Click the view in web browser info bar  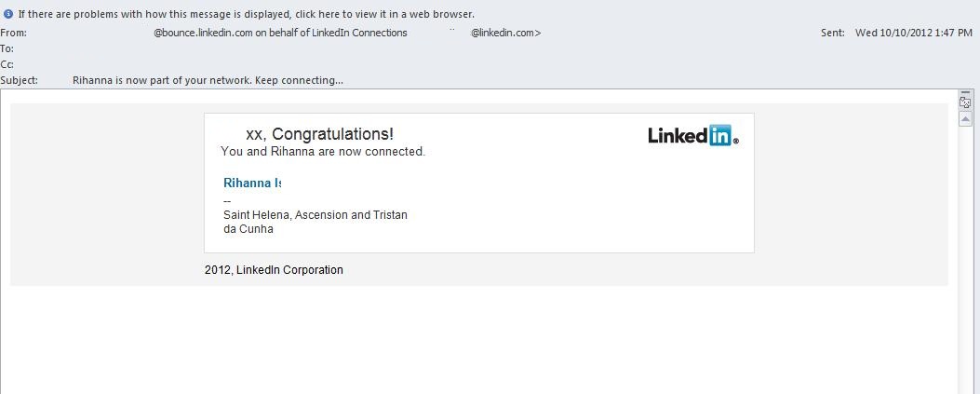click(x=246, y=14)
